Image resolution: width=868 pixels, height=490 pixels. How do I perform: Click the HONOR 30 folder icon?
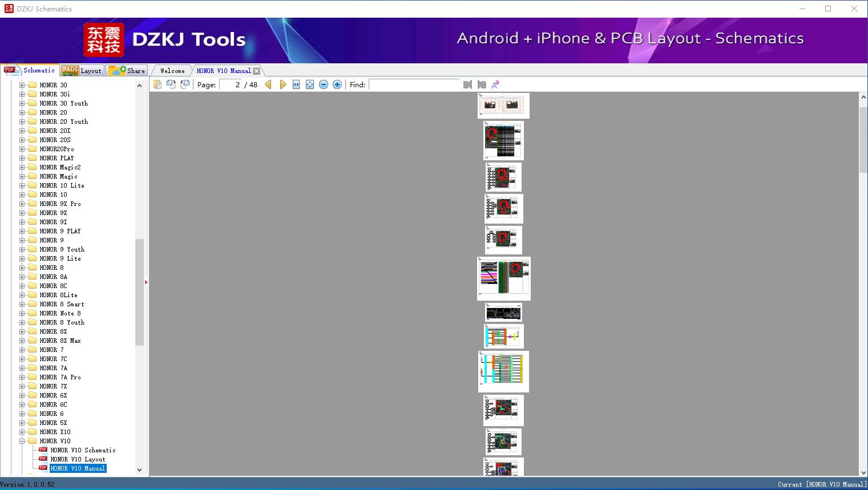pos(33,85)
